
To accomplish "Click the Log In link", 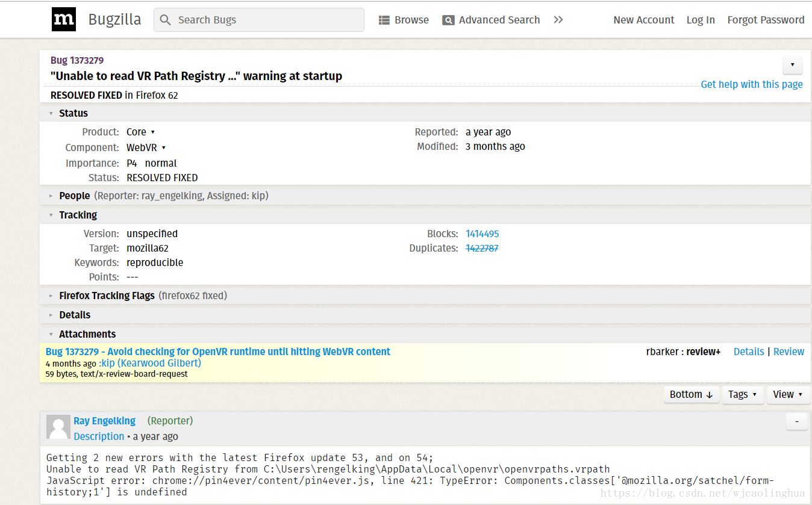I will click(x=701, y=20).
